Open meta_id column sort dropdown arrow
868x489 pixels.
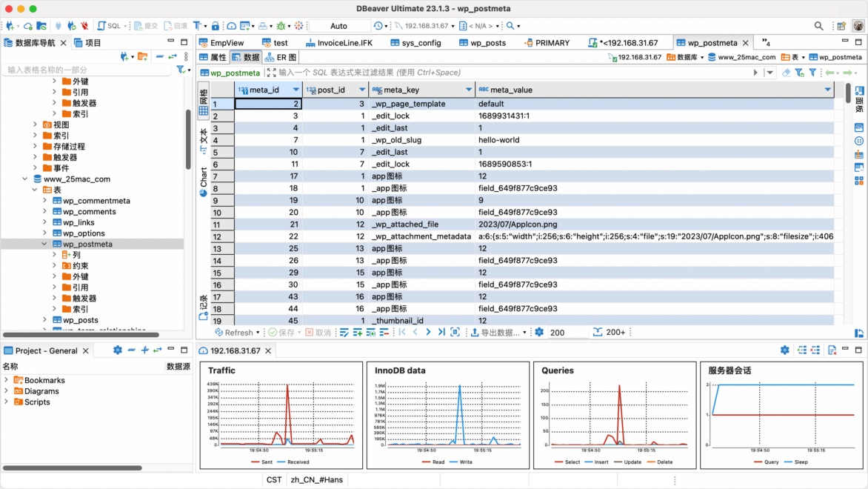click(296, 90)
